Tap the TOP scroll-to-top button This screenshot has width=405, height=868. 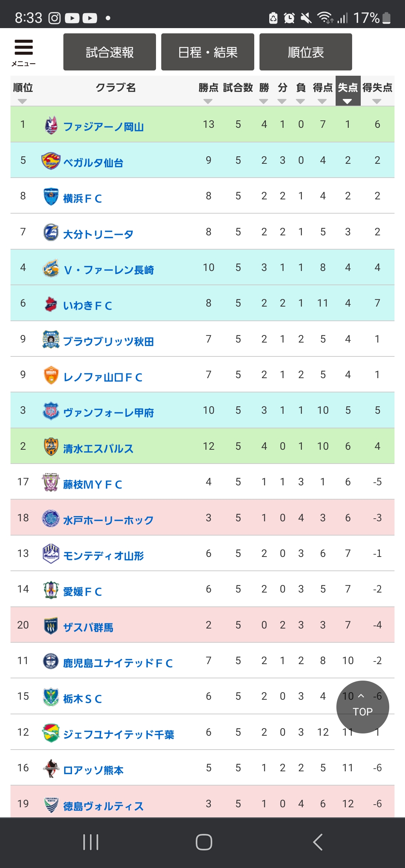[363, 707]
